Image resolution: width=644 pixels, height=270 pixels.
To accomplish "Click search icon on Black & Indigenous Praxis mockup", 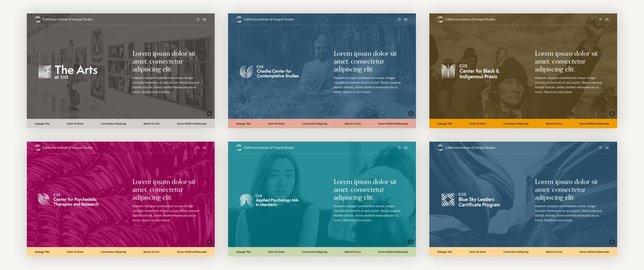I will click(600, 19).
